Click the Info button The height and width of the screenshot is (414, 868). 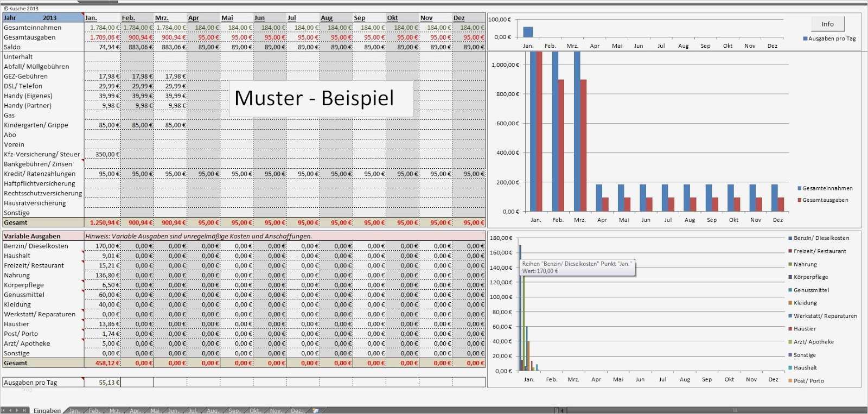point(828,24)
